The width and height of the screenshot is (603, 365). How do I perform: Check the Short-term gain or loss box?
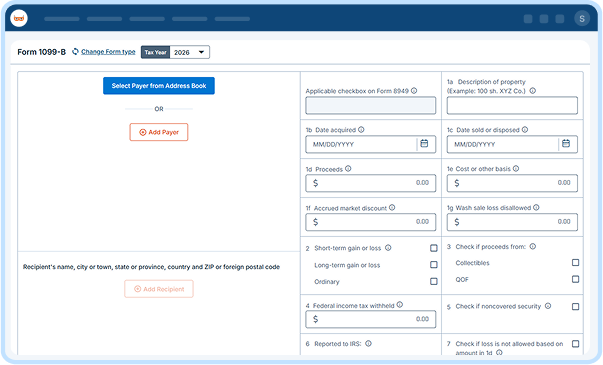pos(434,248)
